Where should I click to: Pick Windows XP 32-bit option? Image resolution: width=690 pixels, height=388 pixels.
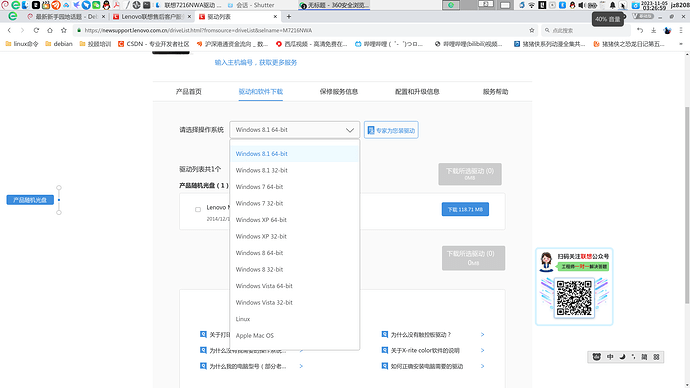click(x=294, y=236)
